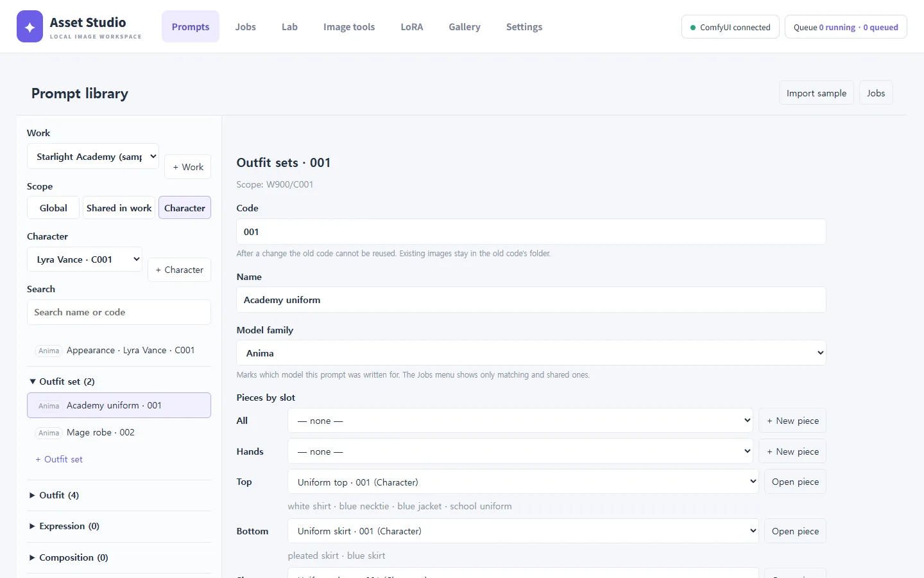Go to the Image tools tab
924x578 pixels.
[349, 26]
